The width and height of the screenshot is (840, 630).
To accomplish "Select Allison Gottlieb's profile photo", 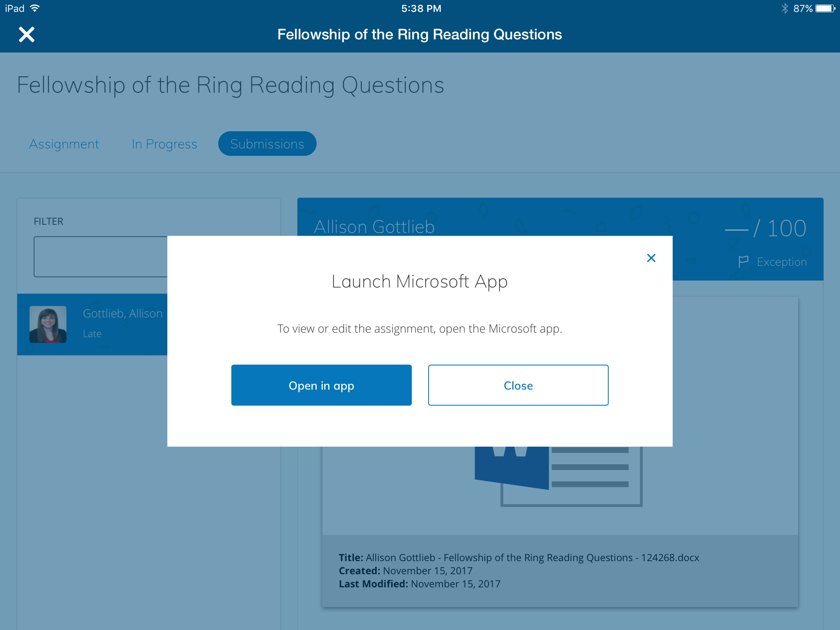I will (x=48, y=324).
